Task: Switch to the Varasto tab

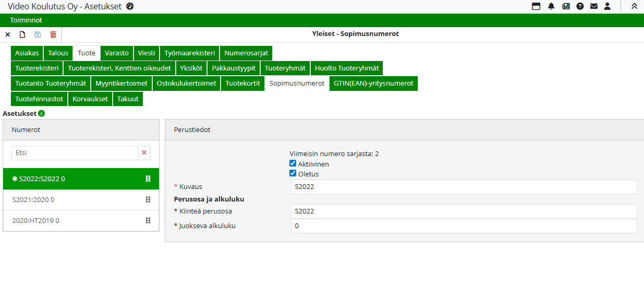Action: 117,53
